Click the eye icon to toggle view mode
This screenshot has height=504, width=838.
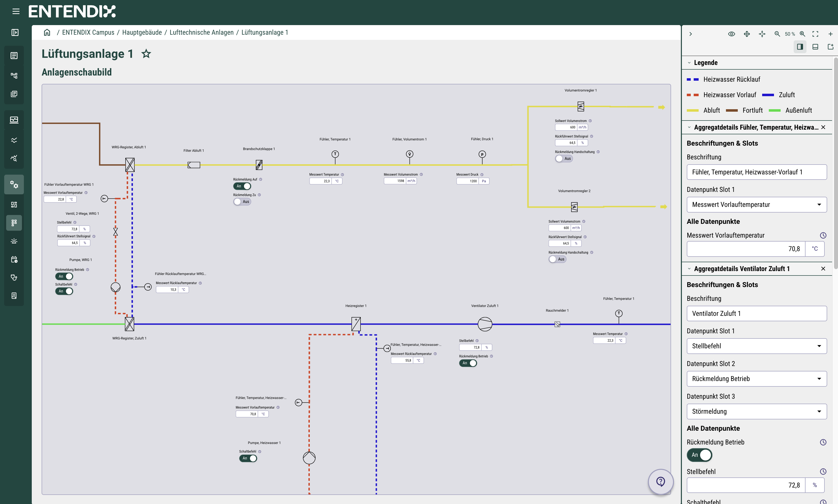tap(732, 34)
